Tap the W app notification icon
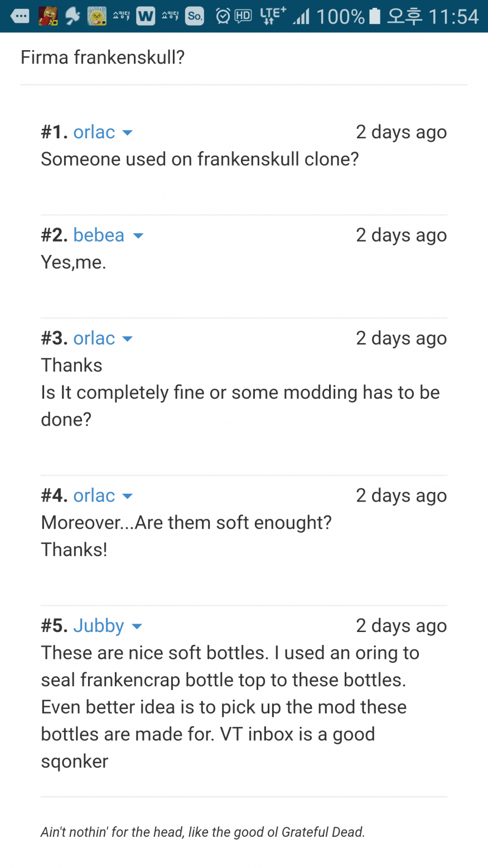This screenshot has height=868, width=488. (x=146, y=16)
